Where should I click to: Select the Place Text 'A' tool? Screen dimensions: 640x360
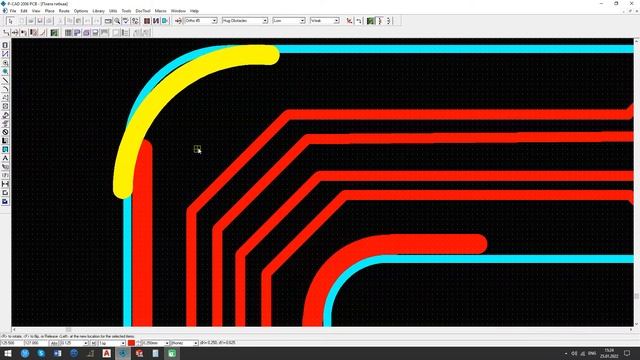pos(5,158)
